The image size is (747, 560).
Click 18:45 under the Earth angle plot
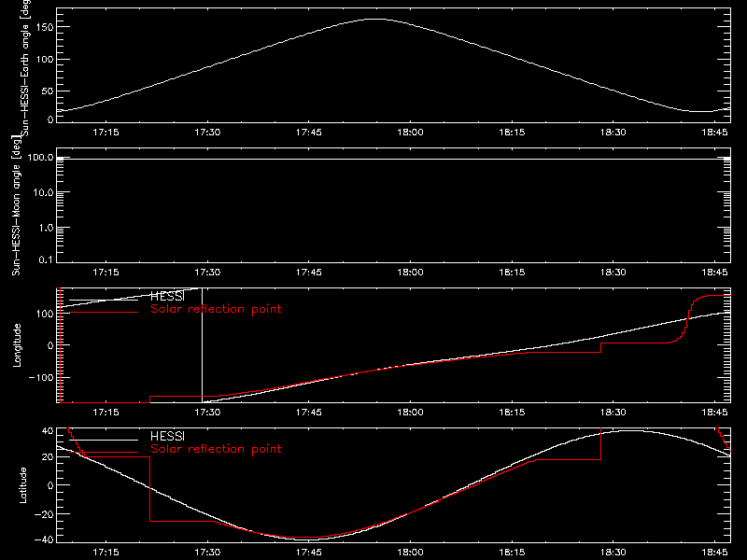click(714, 132)
